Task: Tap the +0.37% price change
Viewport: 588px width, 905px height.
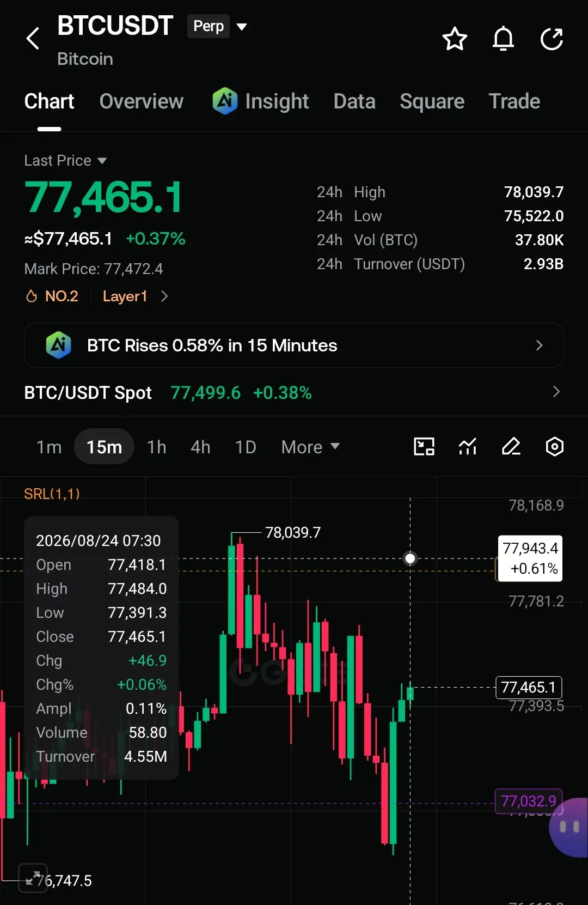Action: point(156,239)
